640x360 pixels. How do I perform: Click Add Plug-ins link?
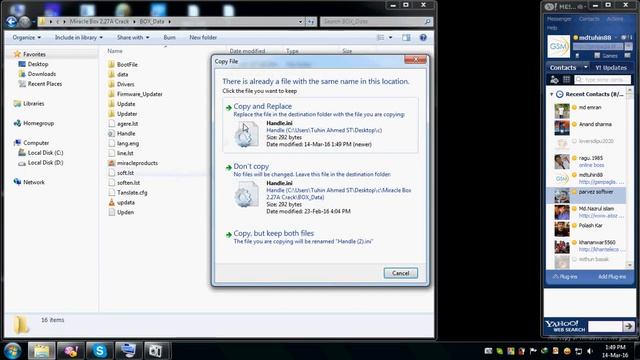click(612, 277)
